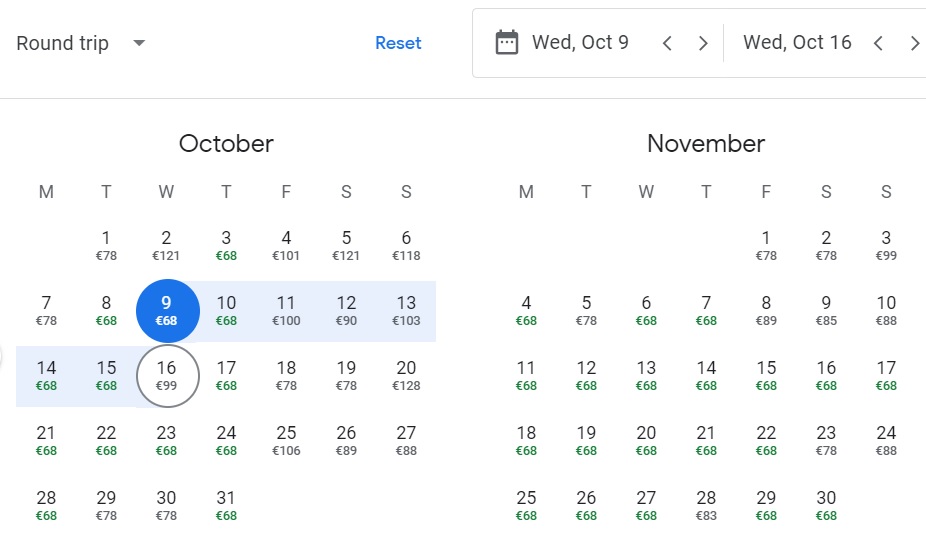Click the calendar icon beside departure date
This screenshot has height=544, width=926.
point(507,43)
